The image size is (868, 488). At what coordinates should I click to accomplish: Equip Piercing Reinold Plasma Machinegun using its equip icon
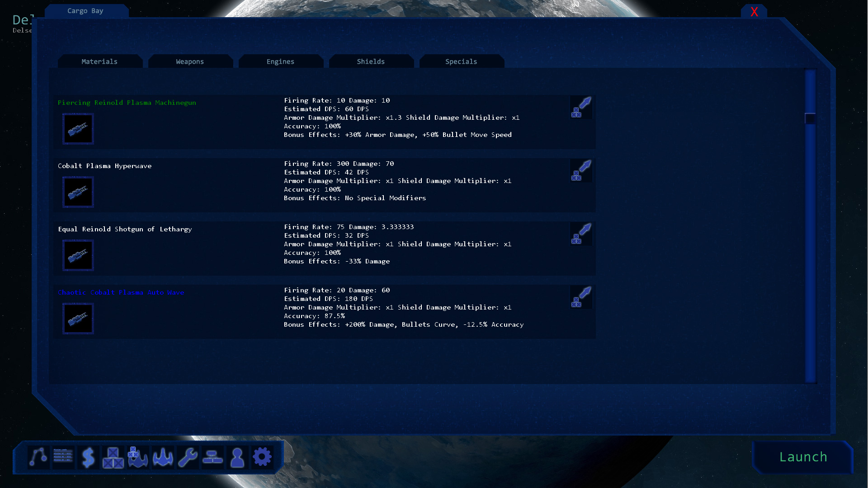point(581,108)
